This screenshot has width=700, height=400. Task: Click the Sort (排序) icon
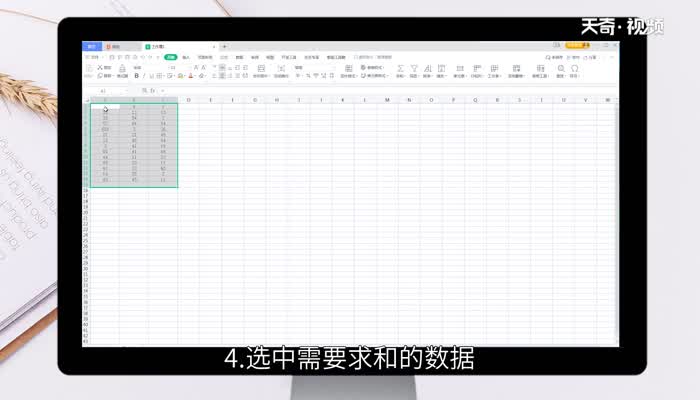[x=428, y=68]
